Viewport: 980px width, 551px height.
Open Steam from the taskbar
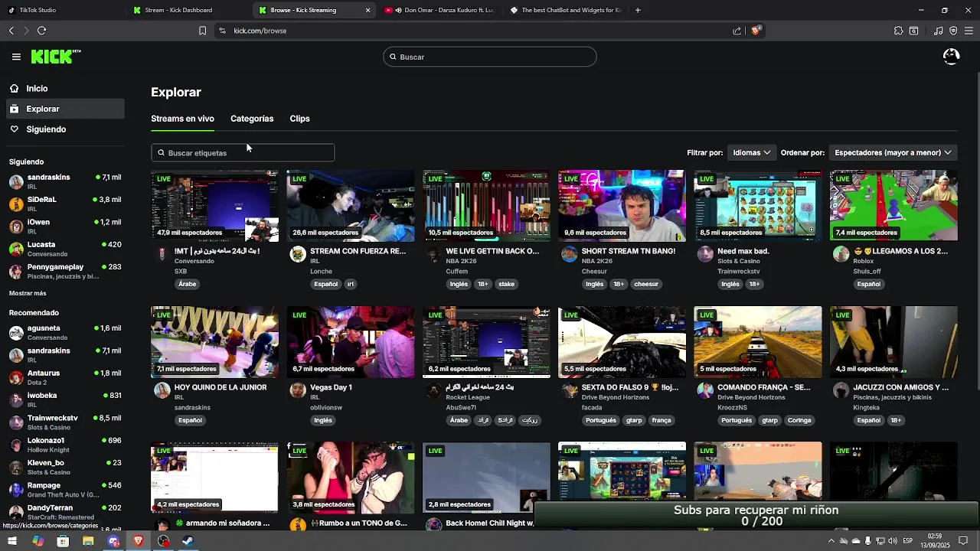tap(188, 541)
